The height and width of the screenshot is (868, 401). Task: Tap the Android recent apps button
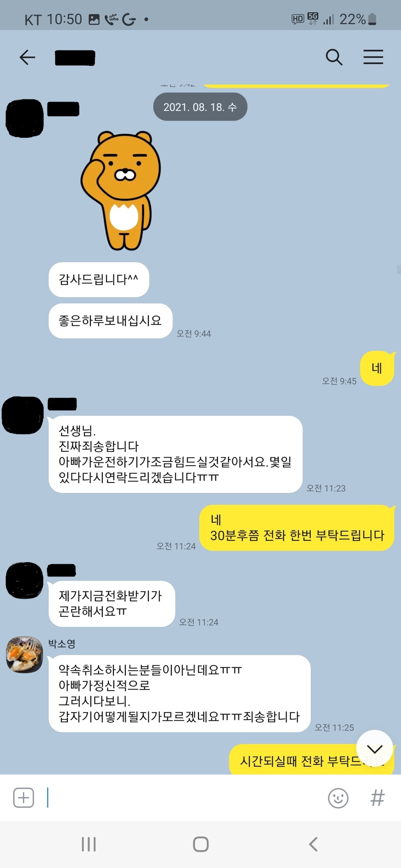tap(89, 844)
